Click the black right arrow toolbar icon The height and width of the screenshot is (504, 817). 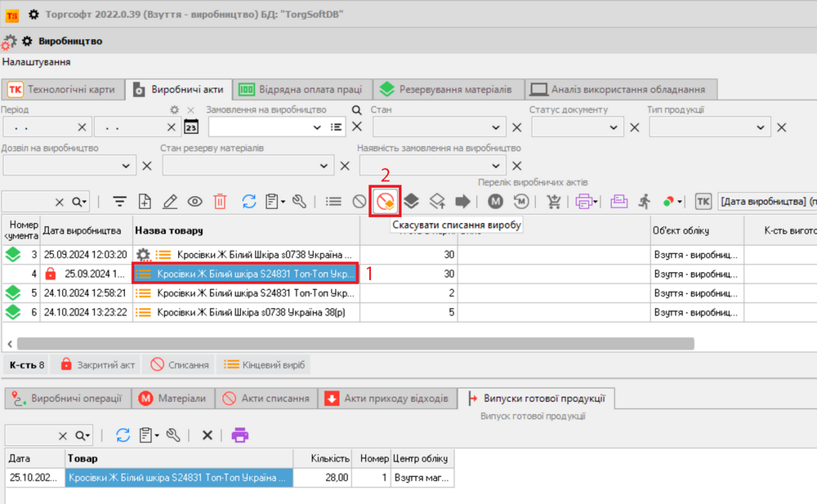[x=463, y=201]
